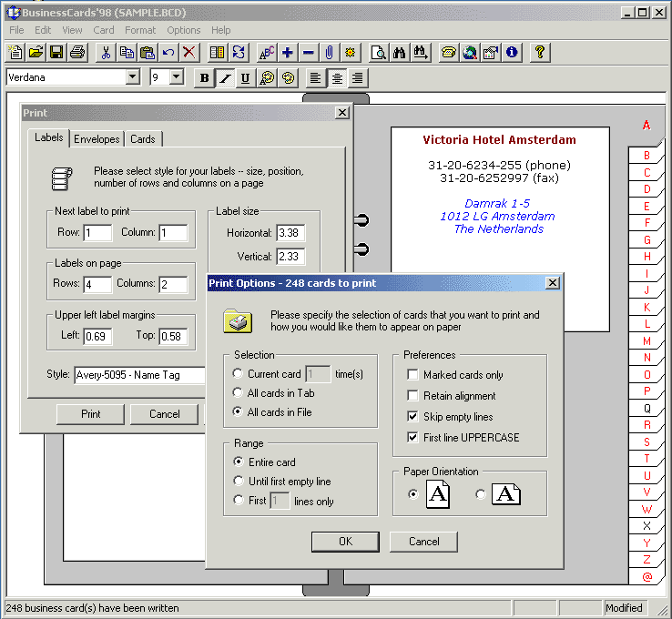Click OK in Print Options dialog
This screenshot has height=619, width=672.
345,542
